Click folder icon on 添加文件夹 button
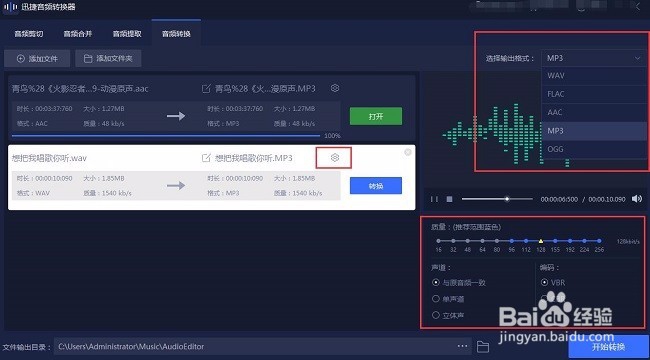Viewport: 650px width, 360px height. pos(88,58)
